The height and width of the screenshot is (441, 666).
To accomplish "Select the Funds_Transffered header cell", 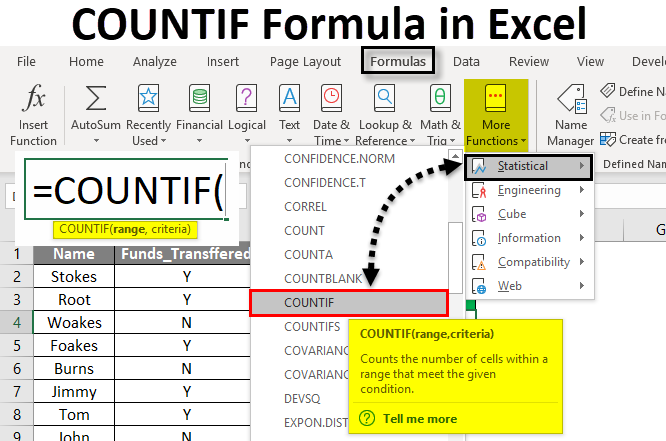I will pyautogui.click(x=183, y=254).
